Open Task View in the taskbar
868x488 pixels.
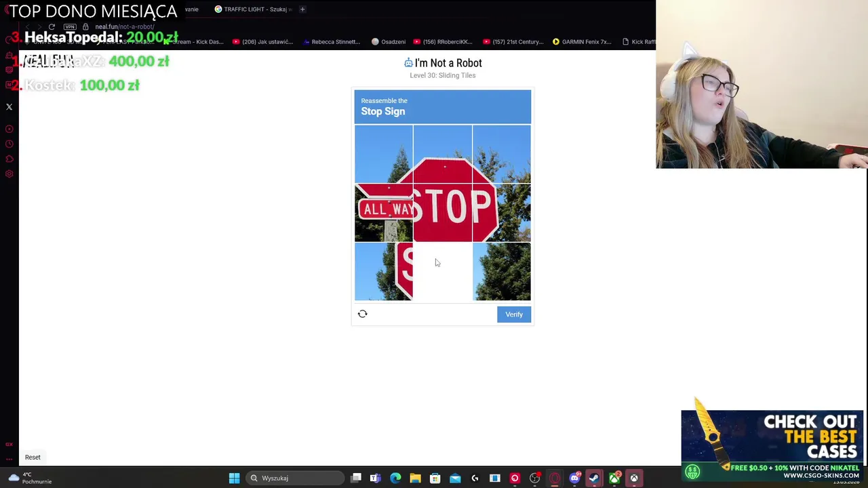pos(356,479)
